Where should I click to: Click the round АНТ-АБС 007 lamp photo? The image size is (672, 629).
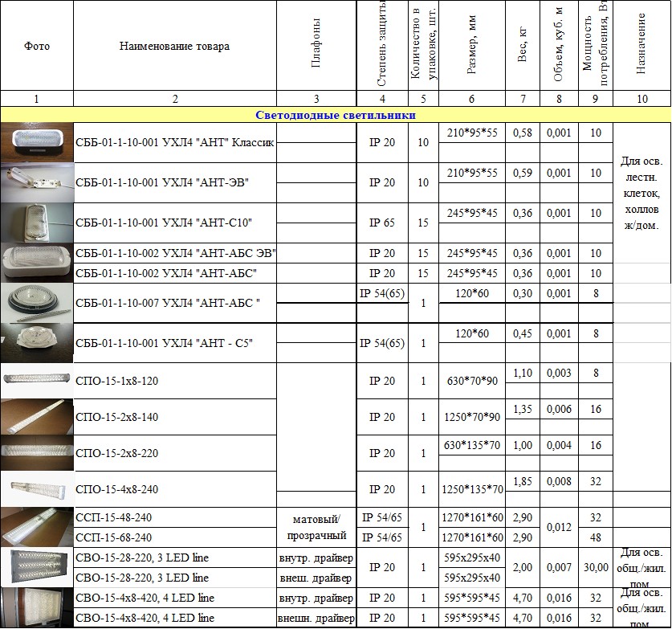pyautogui.click(x=37, y=303)
